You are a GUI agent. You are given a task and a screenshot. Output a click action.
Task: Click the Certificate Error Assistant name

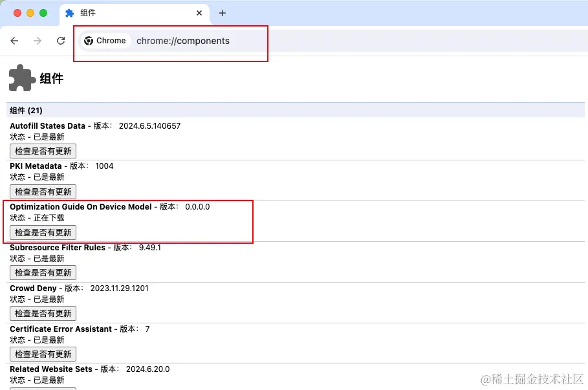[x=61, y=329]
